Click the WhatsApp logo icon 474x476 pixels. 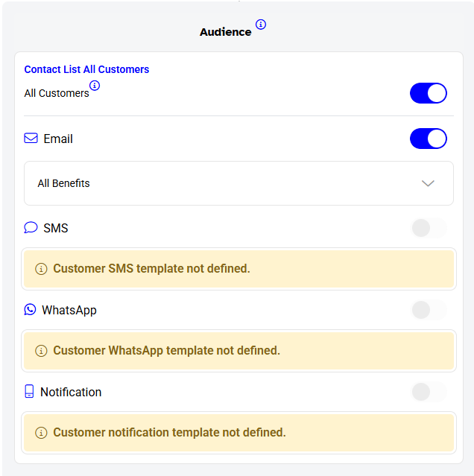[x=30, y=310]
